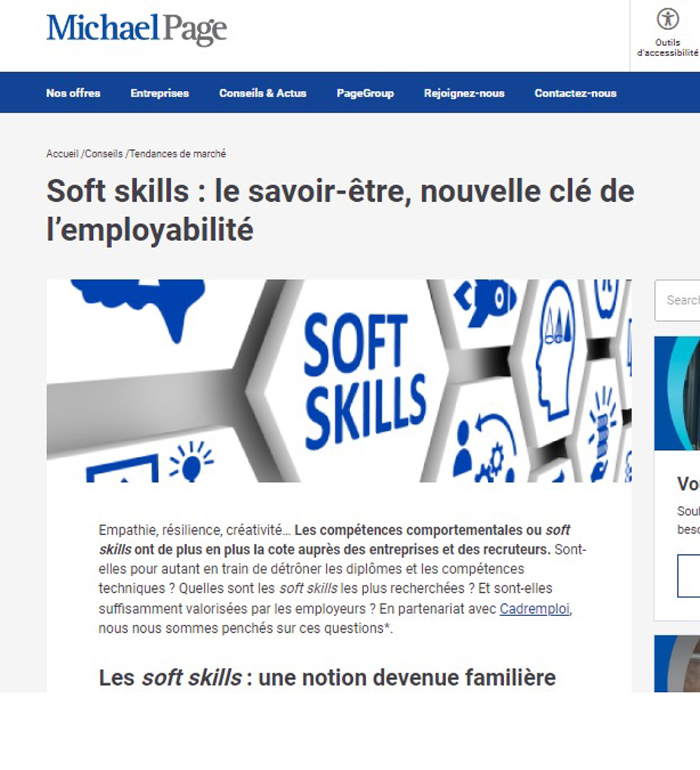Click the Michael Page logo
The image size is (700, 770).
coord(136,29)
